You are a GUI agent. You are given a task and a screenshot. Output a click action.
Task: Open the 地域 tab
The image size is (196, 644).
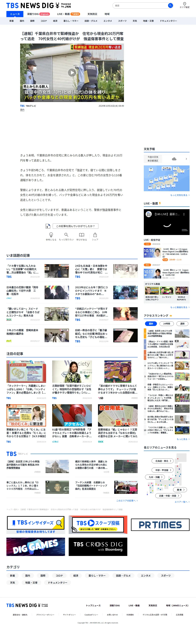pyautogui.click(x=107, y=14)
